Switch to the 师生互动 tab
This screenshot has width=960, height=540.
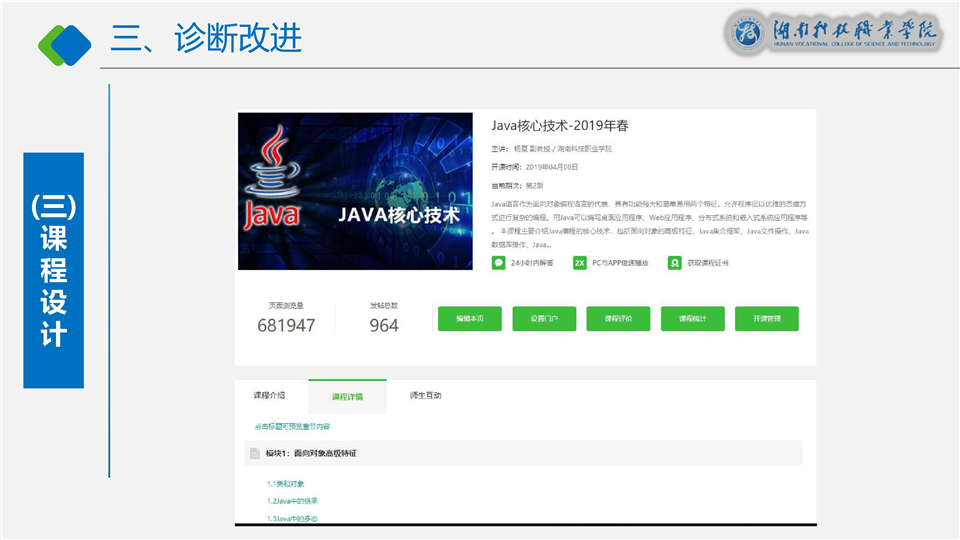[x=425, y=395]
